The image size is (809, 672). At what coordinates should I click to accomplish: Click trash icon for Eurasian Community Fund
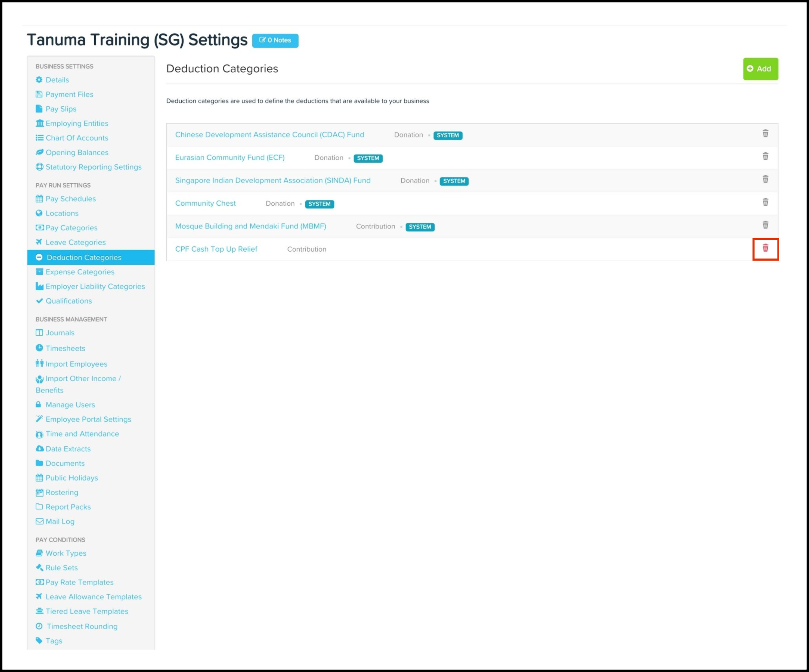[765, 156]
